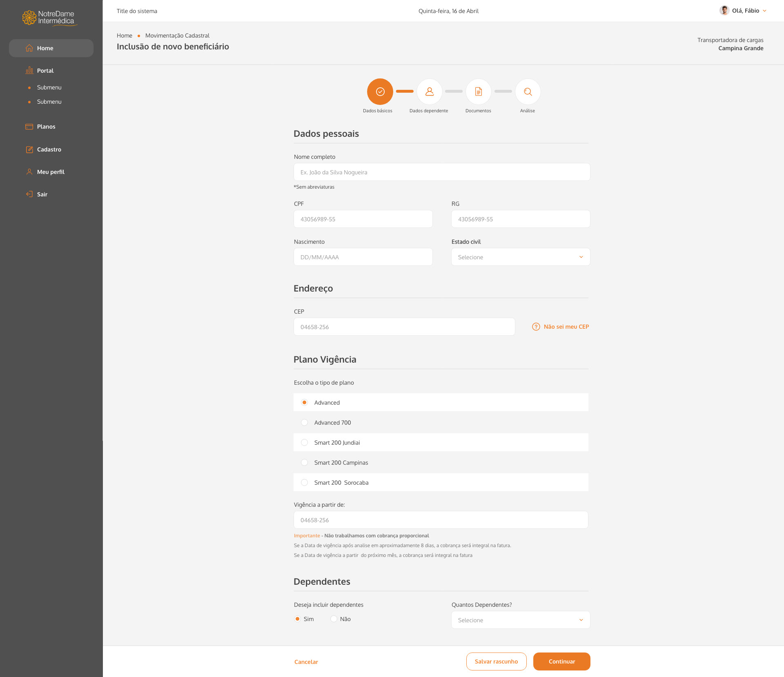Select the Advanced 700 plan radio button

(304, 423)
